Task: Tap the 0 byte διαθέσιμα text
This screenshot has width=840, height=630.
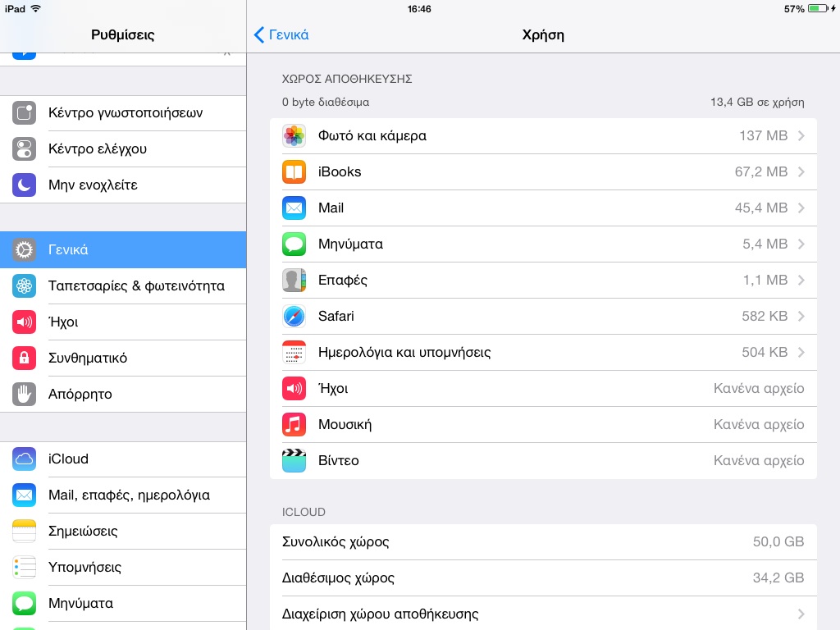Action: (326, 102)
